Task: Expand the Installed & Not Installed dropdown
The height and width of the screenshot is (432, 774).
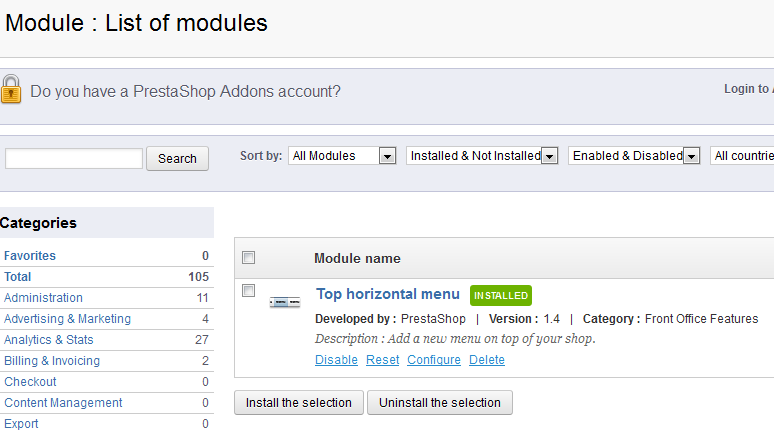Action: click(x=481, y=156)
